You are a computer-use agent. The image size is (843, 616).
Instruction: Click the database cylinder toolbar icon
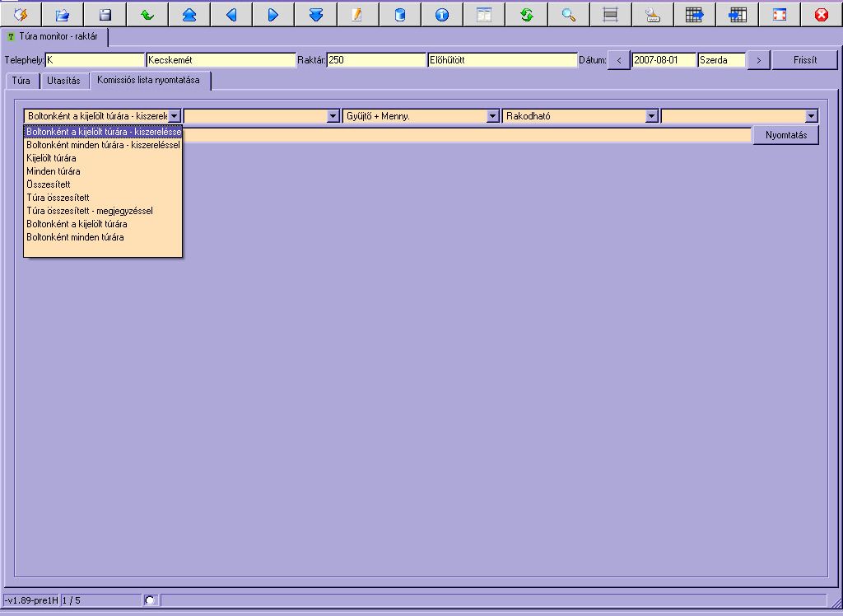(x=400, y=14)
